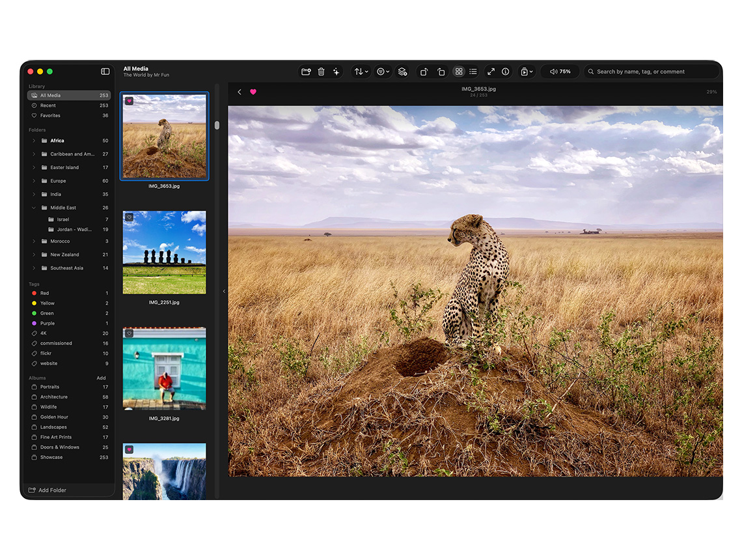
Task: Click the add folder icon in toolbar
Action: pyautogui.click(x=306, y=72)
